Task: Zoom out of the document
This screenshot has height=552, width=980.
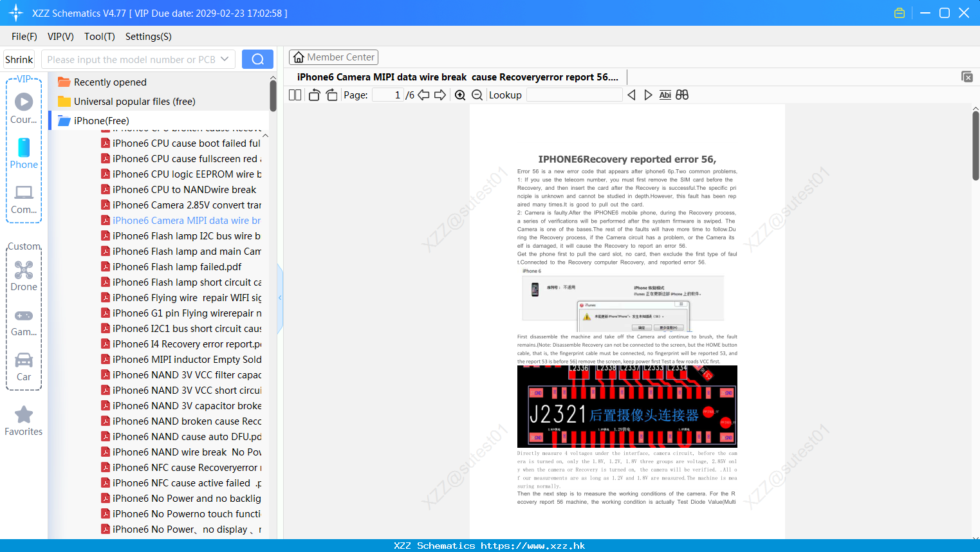Action: 477,95
